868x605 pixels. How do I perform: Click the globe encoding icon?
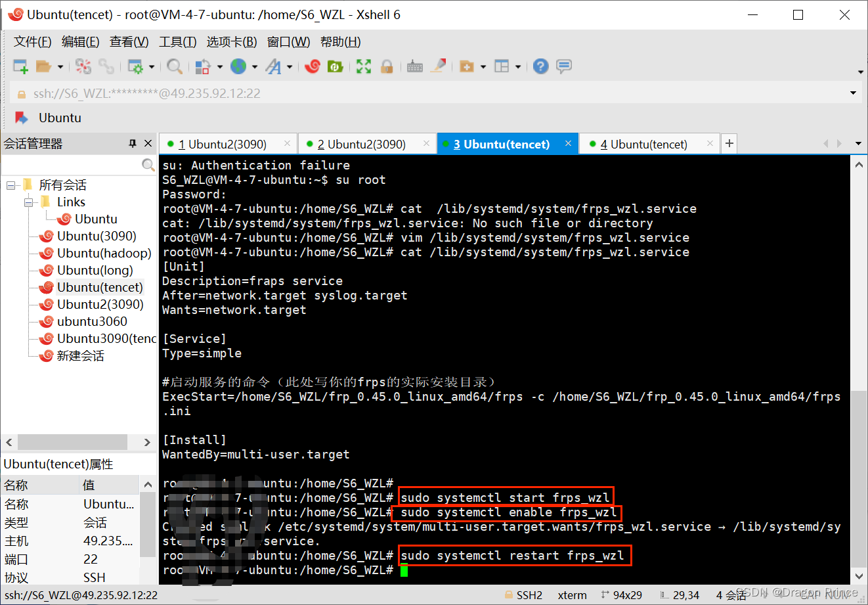(x=238, y=66)
